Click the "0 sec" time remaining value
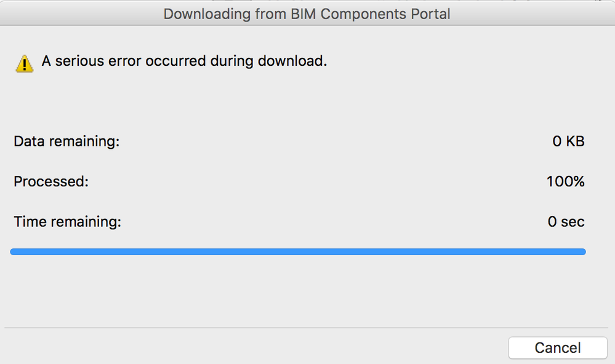The height and width of the screenshot is (364, 615). pos(566,221)
